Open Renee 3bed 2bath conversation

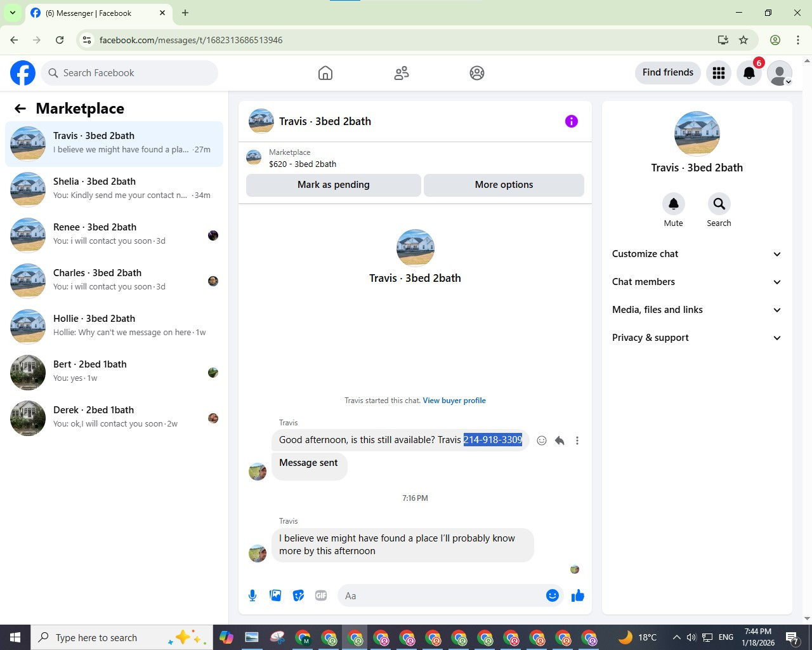pyautogui.click(x=114, y=235)
